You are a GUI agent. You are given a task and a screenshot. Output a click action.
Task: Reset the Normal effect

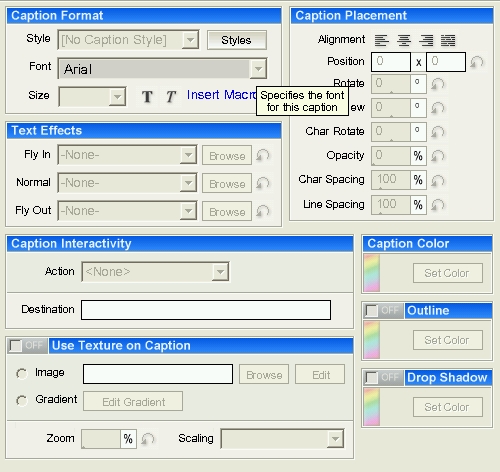[x=263, y=183]
